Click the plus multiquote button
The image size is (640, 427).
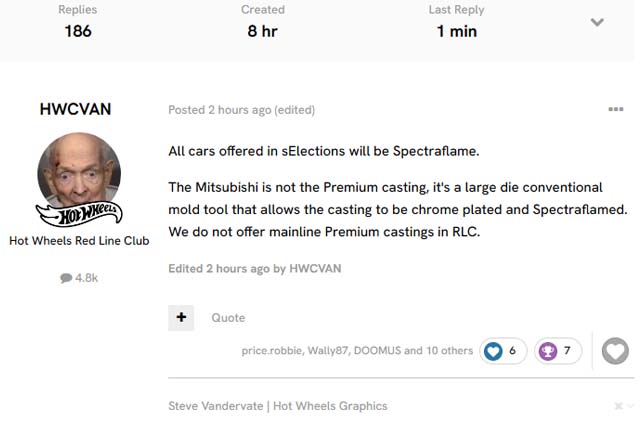(x=181, y=317)
